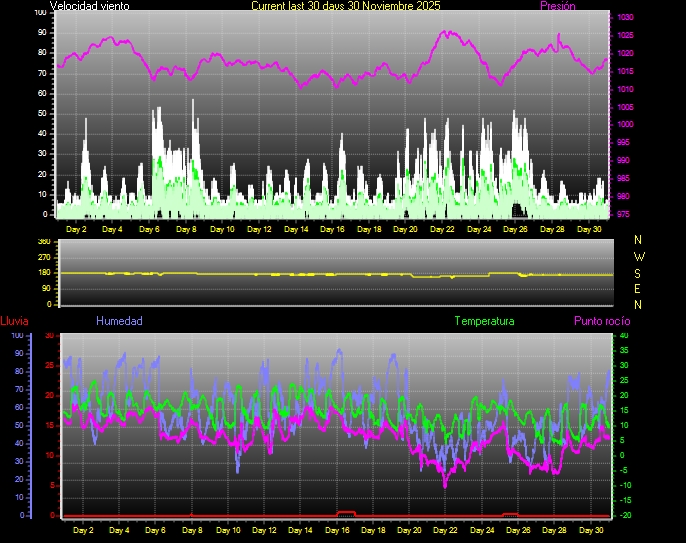Click the yellow wind direction line
The height and width of the screenshot is (543, 686).
(x=300, y=274)
